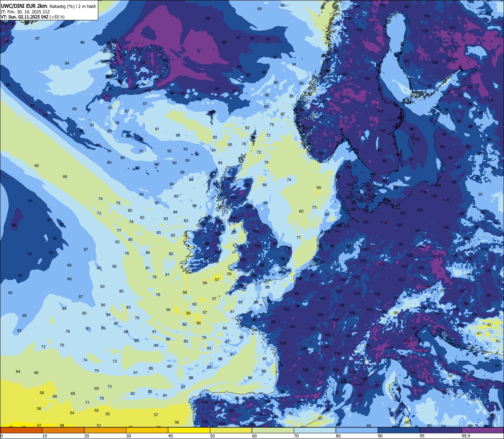Screen dimensions: 504x439
Task: Click the humidity value 71 on the map
Action: [x=87, y=402]
